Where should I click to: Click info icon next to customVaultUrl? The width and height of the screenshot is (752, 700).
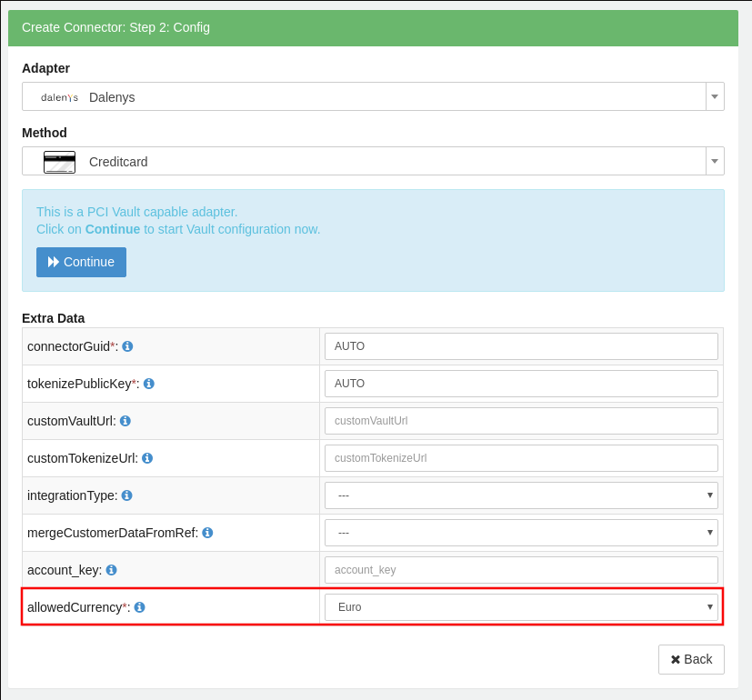click(x=125, y=421)
